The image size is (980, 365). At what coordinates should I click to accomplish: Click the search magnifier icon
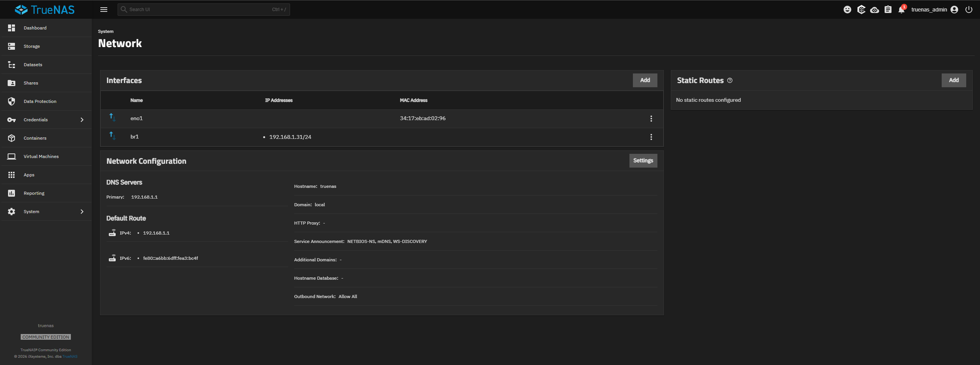124,10
